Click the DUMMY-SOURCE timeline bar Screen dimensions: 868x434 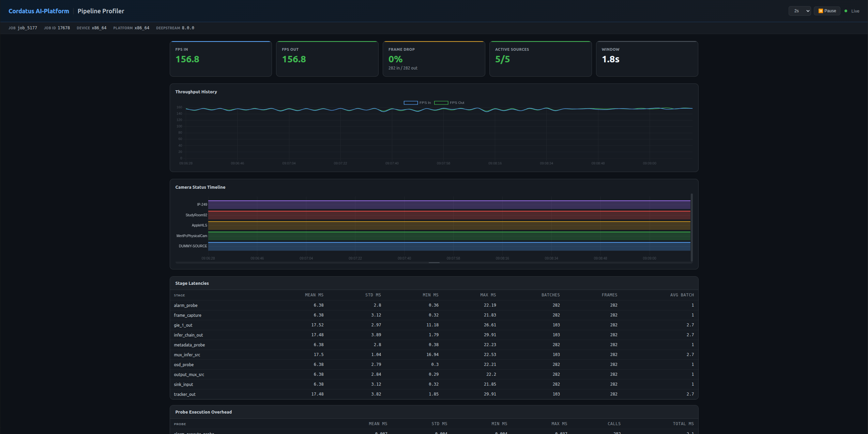click(449, 246)
